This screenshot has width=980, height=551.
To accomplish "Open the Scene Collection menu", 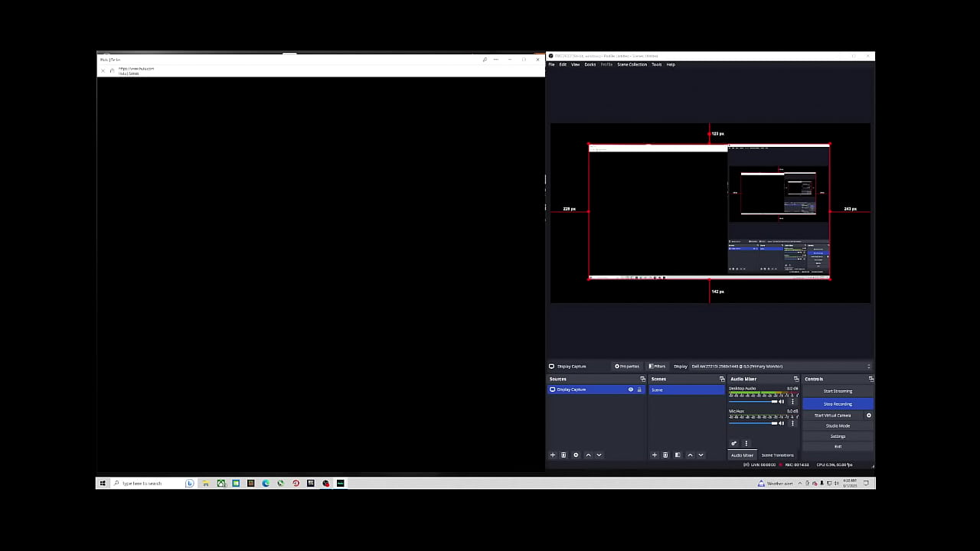I will tap(632, 64).
